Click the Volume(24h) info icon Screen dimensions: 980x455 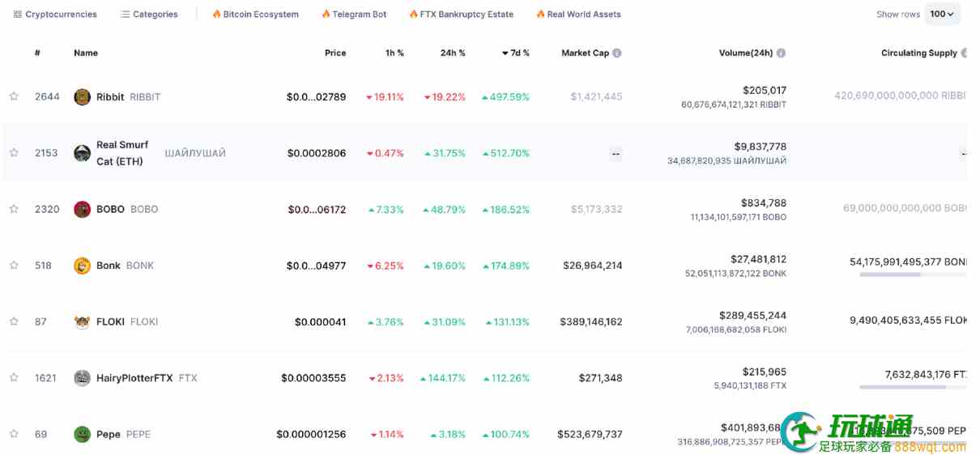coord(781,53)
